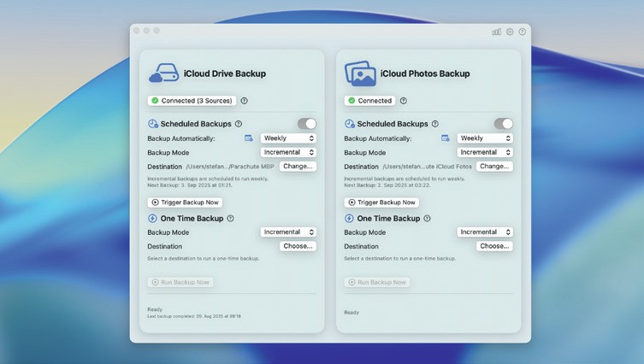Image resolution: width=644 pixels, height=364 pixels.
Task: Click the help question mark in the title bar
Action: click(x=523, y=32)
